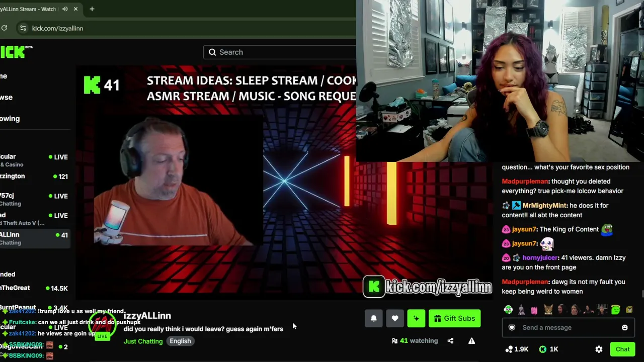
Task: Select the English language tag
Action: coord(180,341)
